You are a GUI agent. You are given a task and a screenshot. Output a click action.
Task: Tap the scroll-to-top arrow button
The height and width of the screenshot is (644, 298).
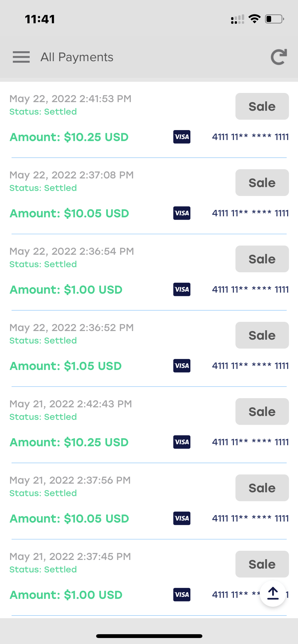click(x=273, y=593)
